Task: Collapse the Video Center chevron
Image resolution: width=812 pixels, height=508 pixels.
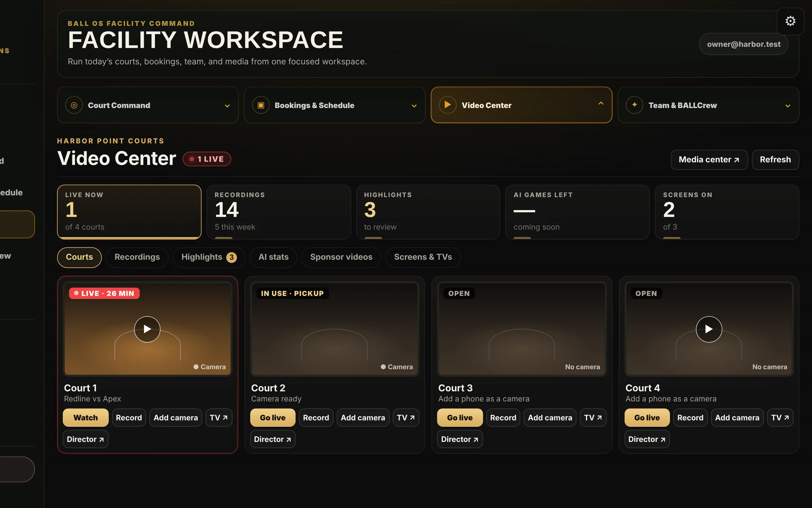Action: click(601, 103)
